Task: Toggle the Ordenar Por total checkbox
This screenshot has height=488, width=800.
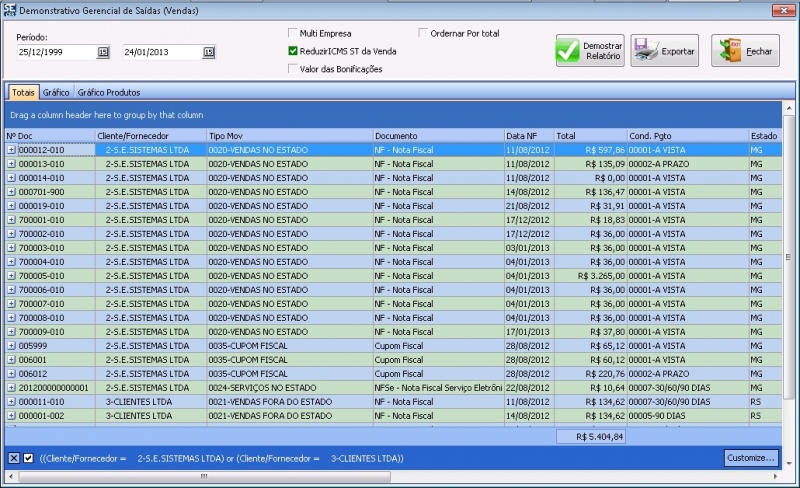Action: tap(423, 33)
